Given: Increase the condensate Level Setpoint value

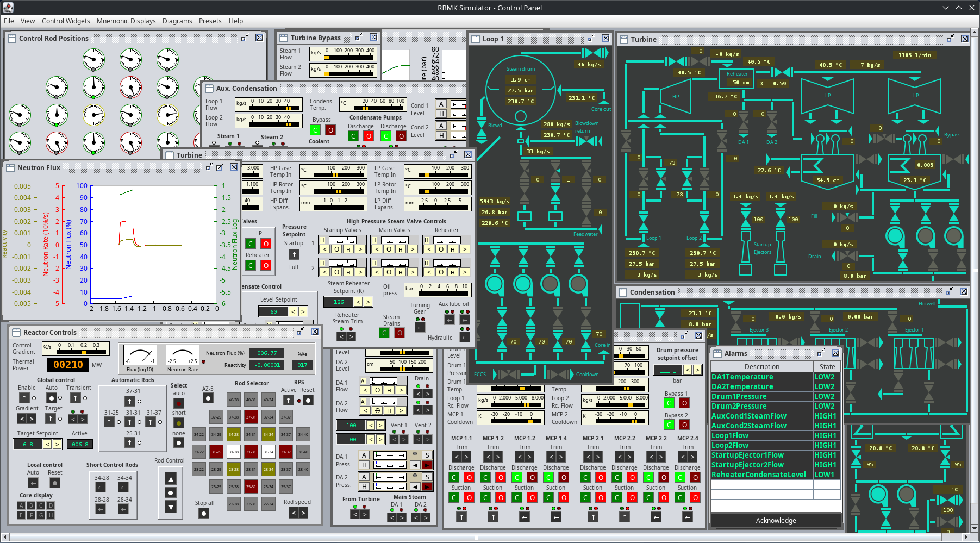Looking at the screenshot, I should tap(303, 311).
